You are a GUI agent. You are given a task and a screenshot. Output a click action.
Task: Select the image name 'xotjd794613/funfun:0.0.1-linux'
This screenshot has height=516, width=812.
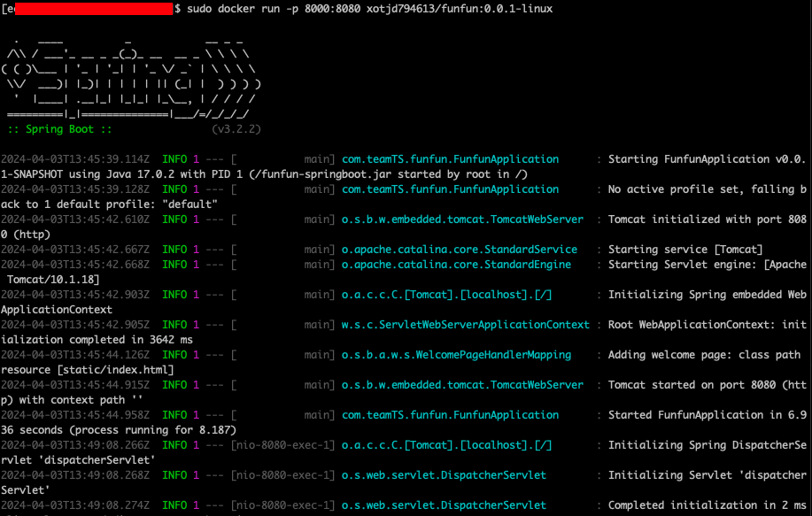[460, 9]
